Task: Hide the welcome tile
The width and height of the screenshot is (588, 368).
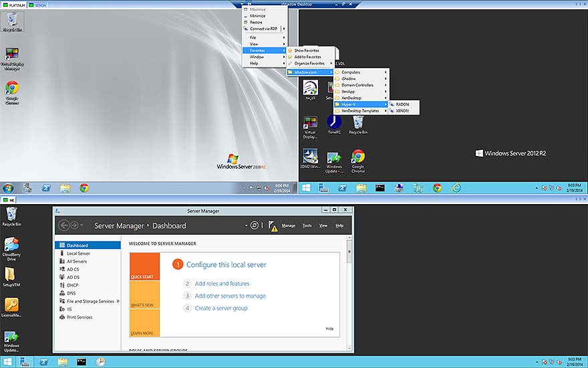Action: click(329, 329)
